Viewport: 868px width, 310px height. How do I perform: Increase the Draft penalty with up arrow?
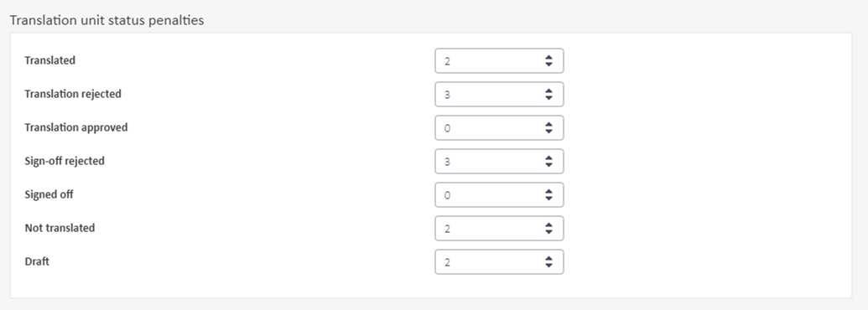pyautogui.click(x=548, y=258)
